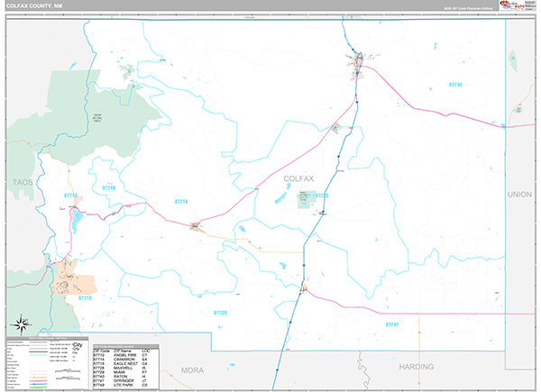Click the 87714 ZIP label on map
The height and width of the screenshot is (392, 541).
181,201
